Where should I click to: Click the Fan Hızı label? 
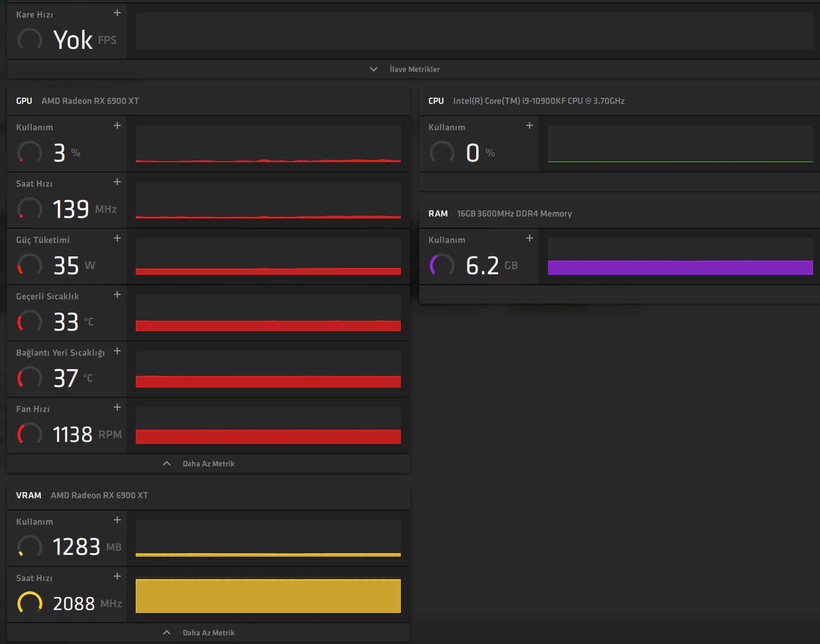tap(33, 409)
